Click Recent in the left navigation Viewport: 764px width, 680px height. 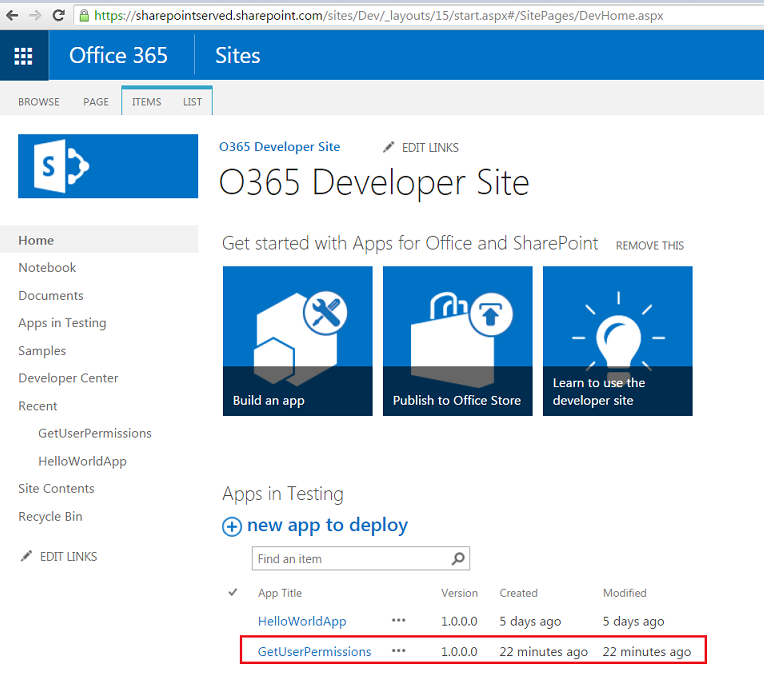(x=38, y=406)
